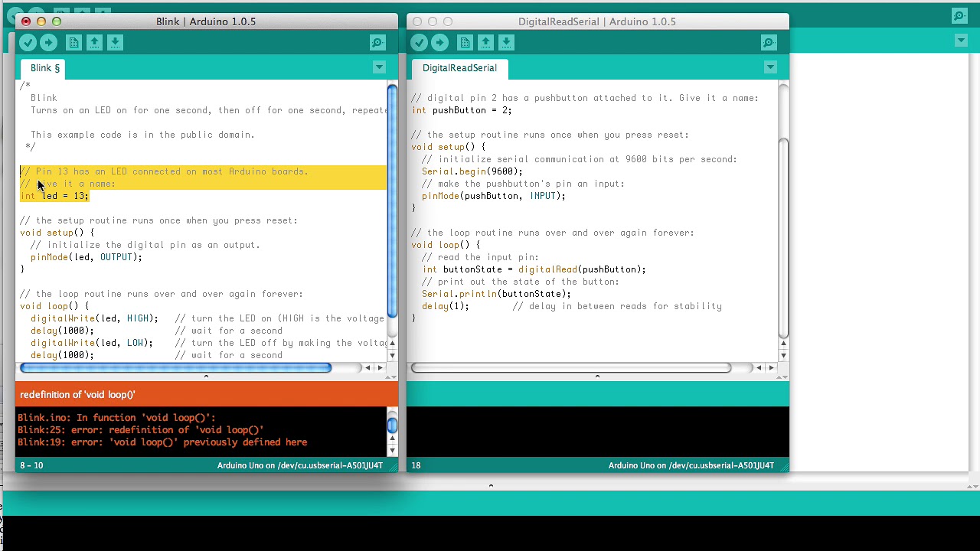
Task: Click Verify icon in DigitalReadSerial window
Action: 419,43
